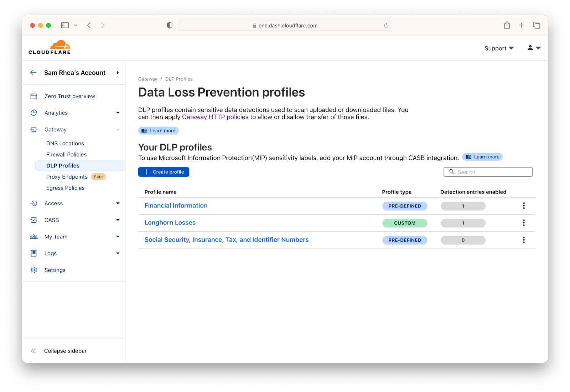
Task: Expand the Support dropdown
Action: tap(499, 48)
